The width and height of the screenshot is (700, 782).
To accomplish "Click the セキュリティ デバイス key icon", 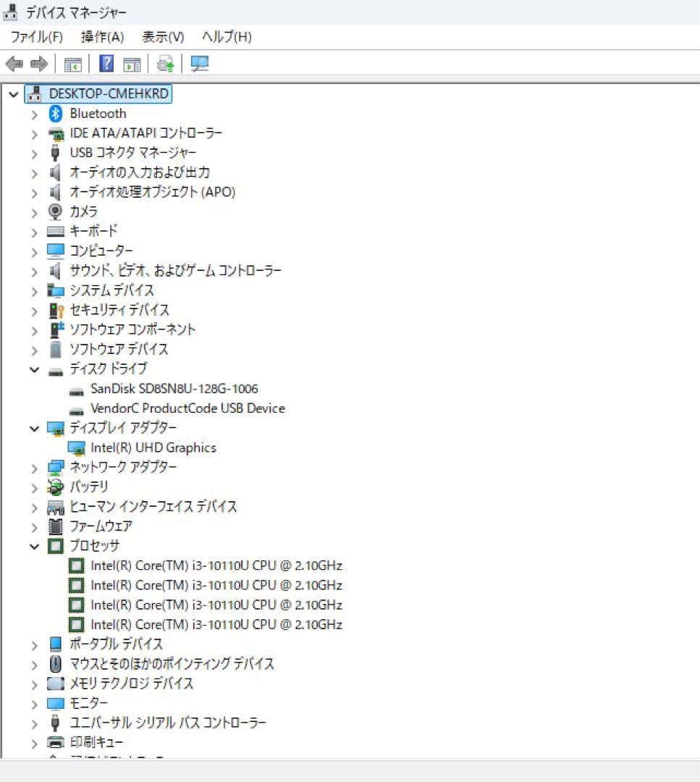I will click(x=56, y=310).
